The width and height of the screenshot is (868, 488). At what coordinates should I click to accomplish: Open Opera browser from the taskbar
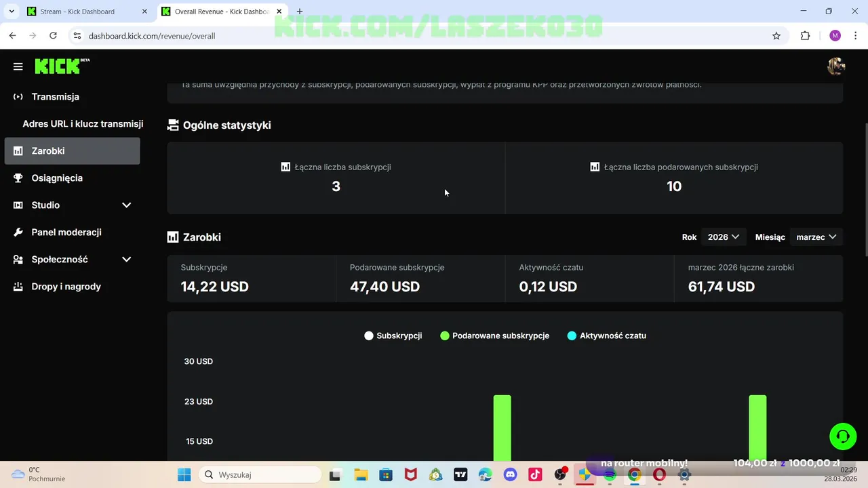coord(659,474)
